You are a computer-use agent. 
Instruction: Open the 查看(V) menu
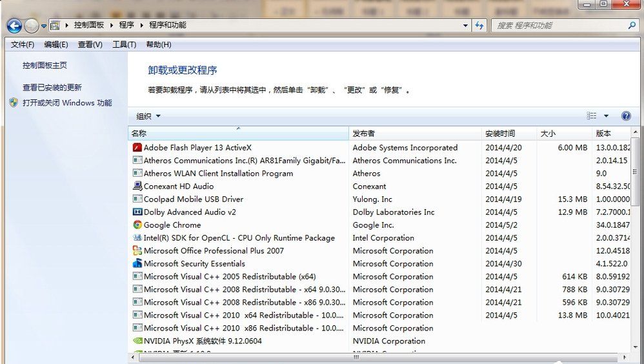90,45
